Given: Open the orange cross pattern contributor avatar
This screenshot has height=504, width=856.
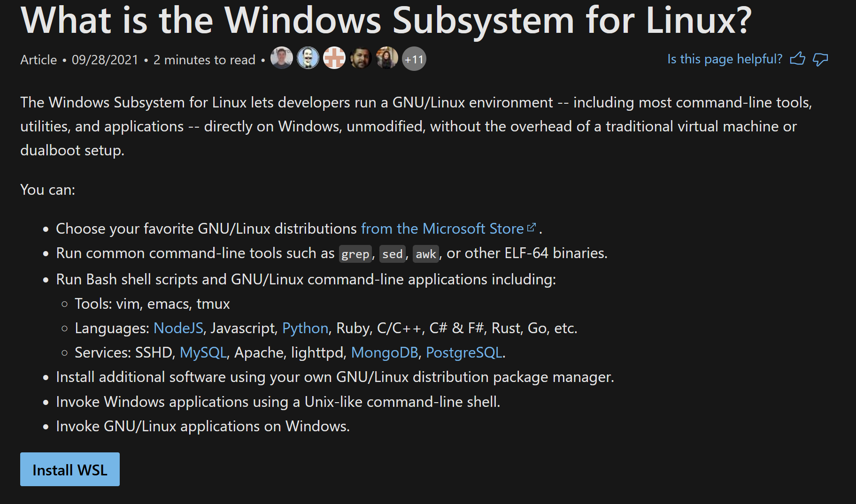Looking at the screenshot, I should (334, 59).
